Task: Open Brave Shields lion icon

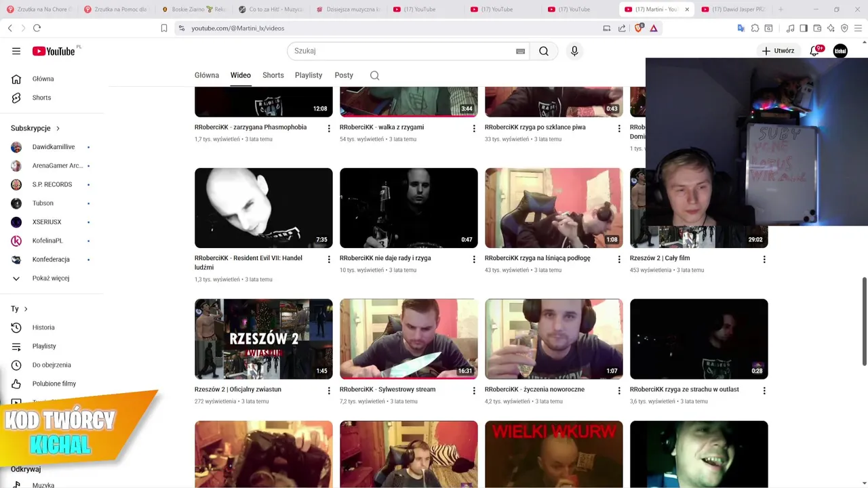Action: click(638, 28)
